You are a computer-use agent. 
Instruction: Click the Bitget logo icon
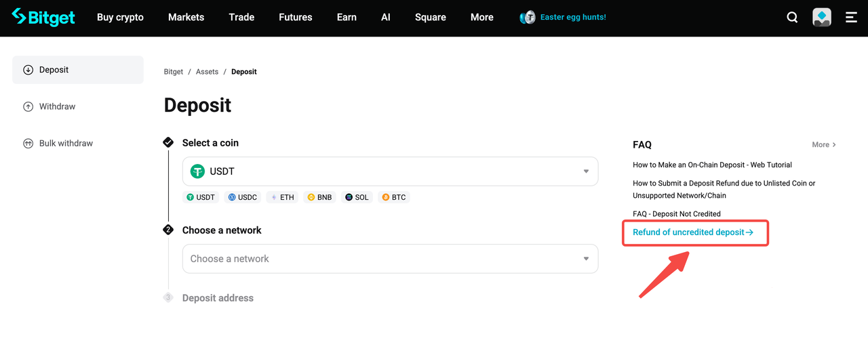pos(20,17)
